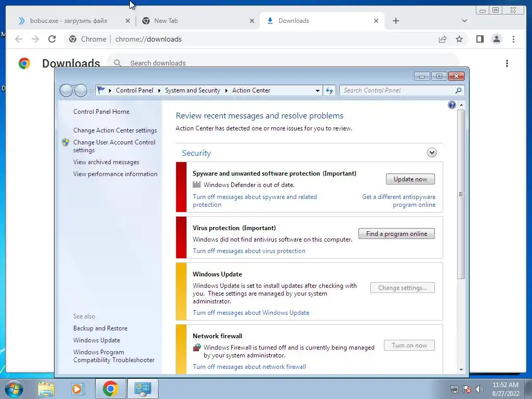The width and height of the screenshot is (532, 399).
Task: Open the Windows Start menu
Action: coord(14,389)
